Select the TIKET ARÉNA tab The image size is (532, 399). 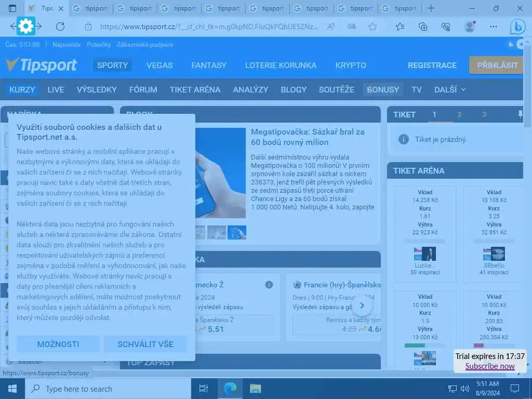tap(195, 89)
